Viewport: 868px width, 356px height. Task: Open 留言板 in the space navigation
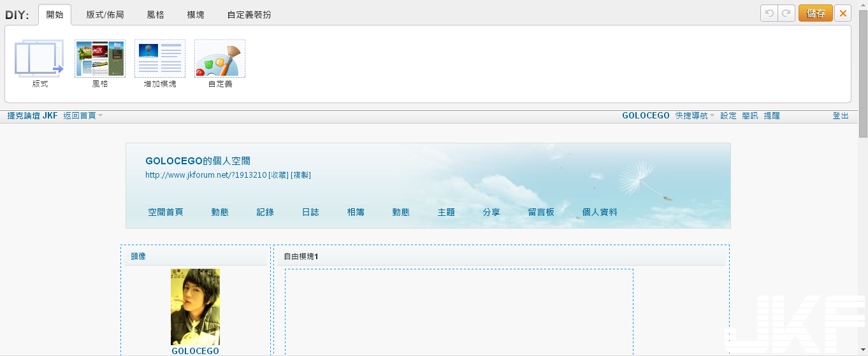(x=541, y=212)
